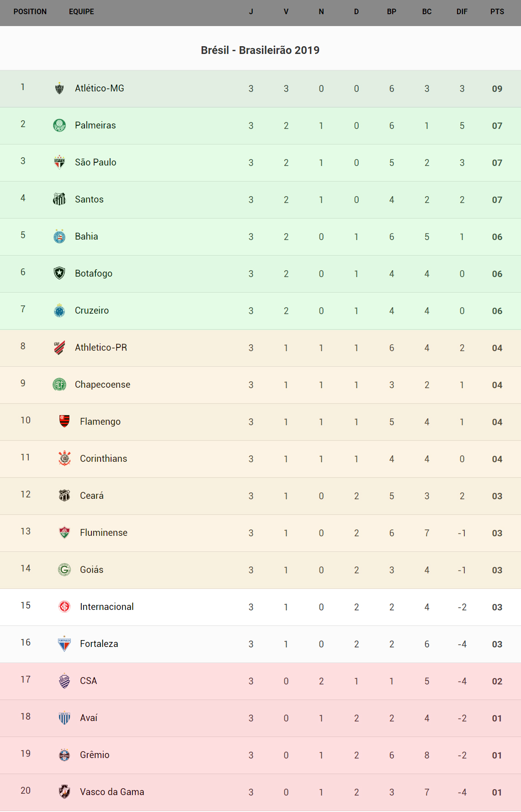
Task: Sort by the PTS column header
Action: pos(497,12)
